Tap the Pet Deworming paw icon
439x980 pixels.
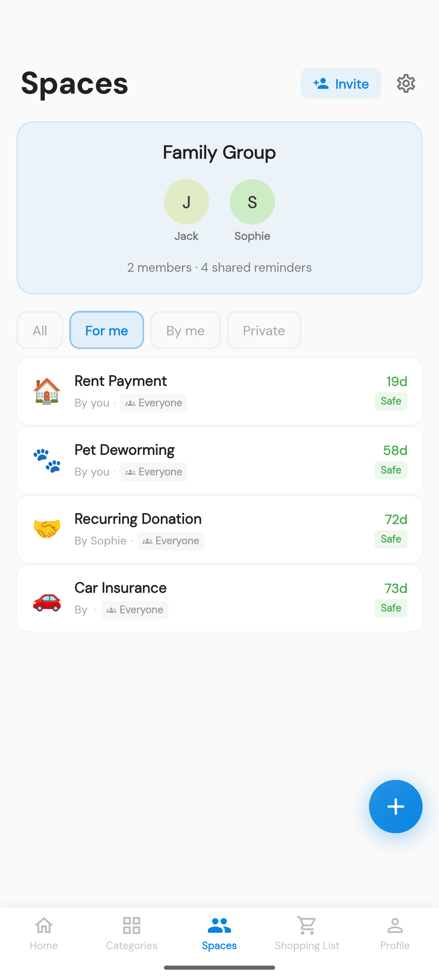coord(47,460)
